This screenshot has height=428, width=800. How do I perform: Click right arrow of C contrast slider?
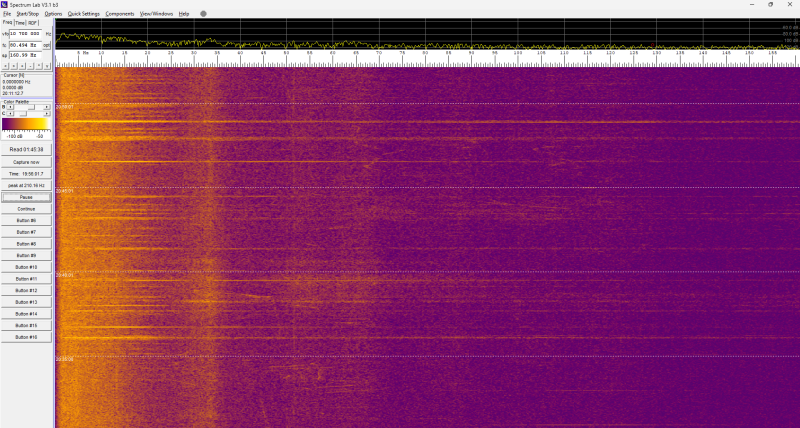(46, 114)
